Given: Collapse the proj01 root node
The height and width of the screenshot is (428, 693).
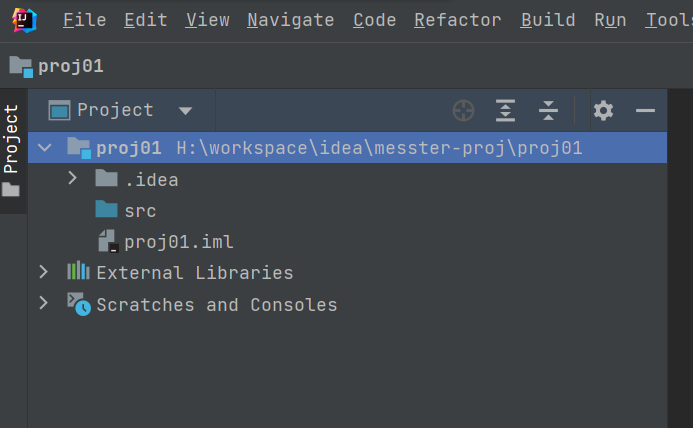Looking at the screenshot, I should [44, 148].
